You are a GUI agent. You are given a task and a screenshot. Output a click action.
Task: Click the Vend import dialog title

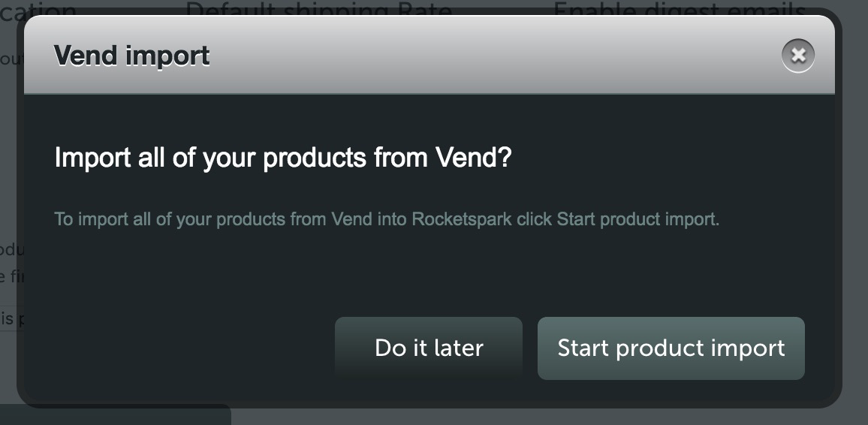(x=131, y=56)
